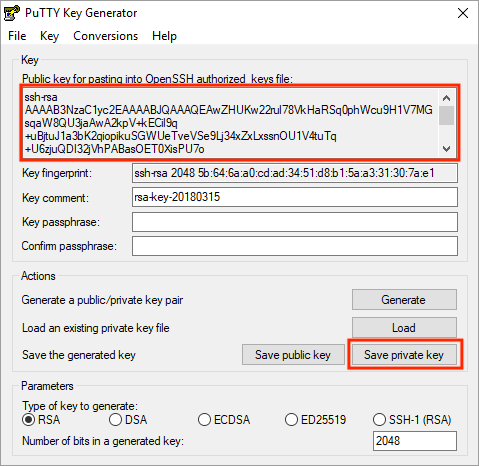Click the up arrow of the public key scrollbar
The width and height of the screenshot is (479, 466).
click(446, 98)
